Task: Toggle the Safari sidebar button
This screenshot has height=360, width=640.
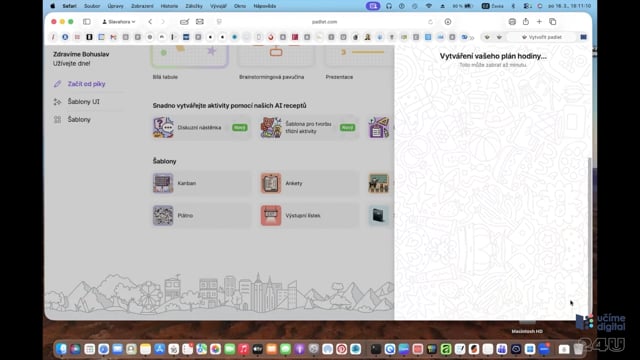Action: click(87, 22)
